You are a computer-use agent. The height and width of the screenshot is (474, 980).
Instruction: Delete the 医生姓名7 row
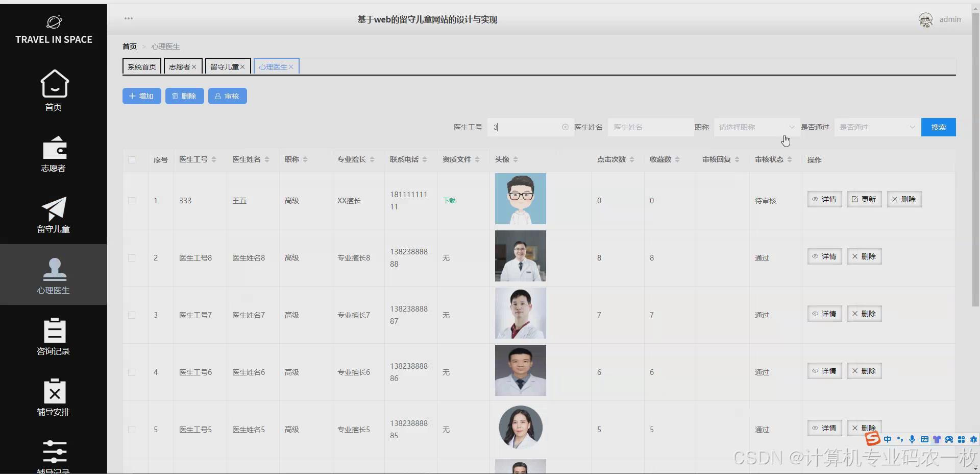864,314
